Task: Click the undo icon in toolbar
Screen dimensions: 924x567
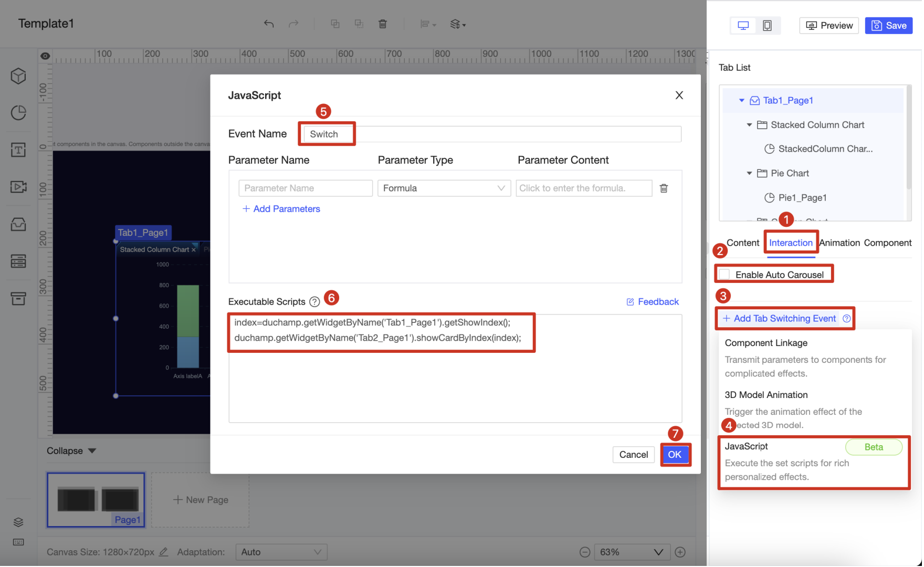Action: (268, 24)
